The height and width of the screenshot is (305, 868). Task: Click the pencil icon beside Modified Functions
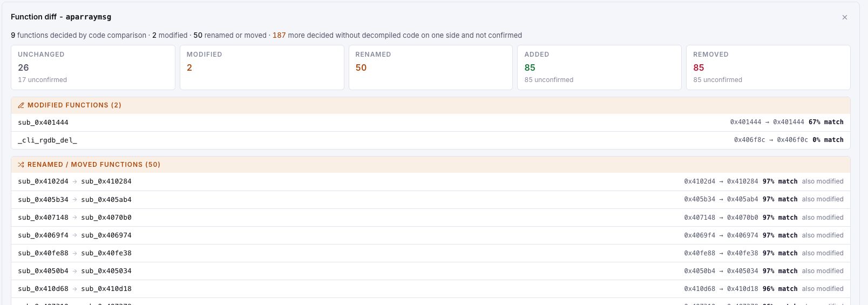21,105
